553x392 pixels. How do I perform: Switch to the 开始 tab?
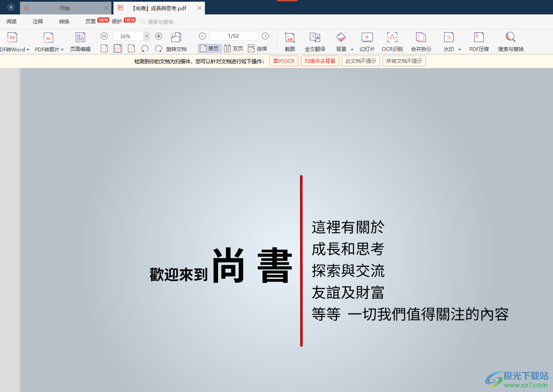point(65,8)
